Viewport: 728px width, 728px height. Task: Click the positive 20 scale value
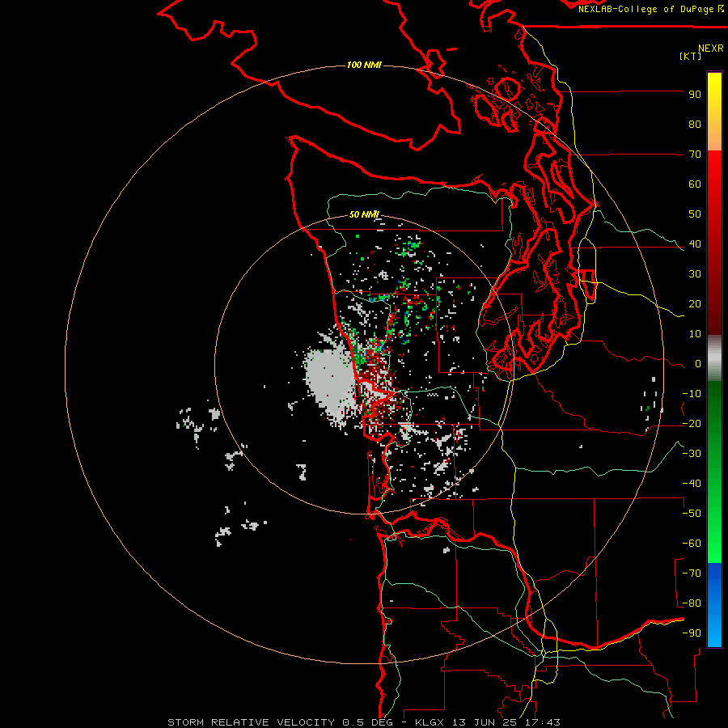point(695,304)
